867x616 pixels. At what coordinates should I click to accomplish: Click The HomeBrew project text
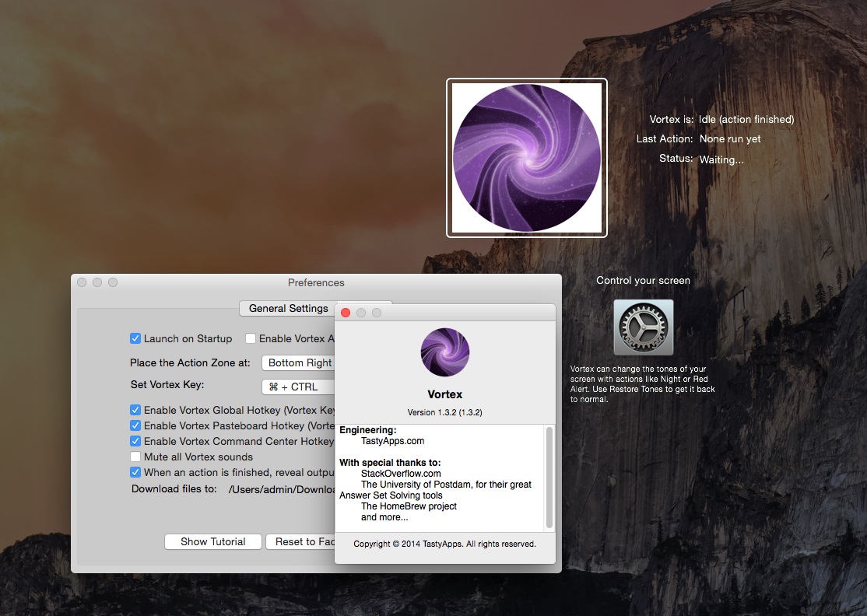tap(409, 506)
